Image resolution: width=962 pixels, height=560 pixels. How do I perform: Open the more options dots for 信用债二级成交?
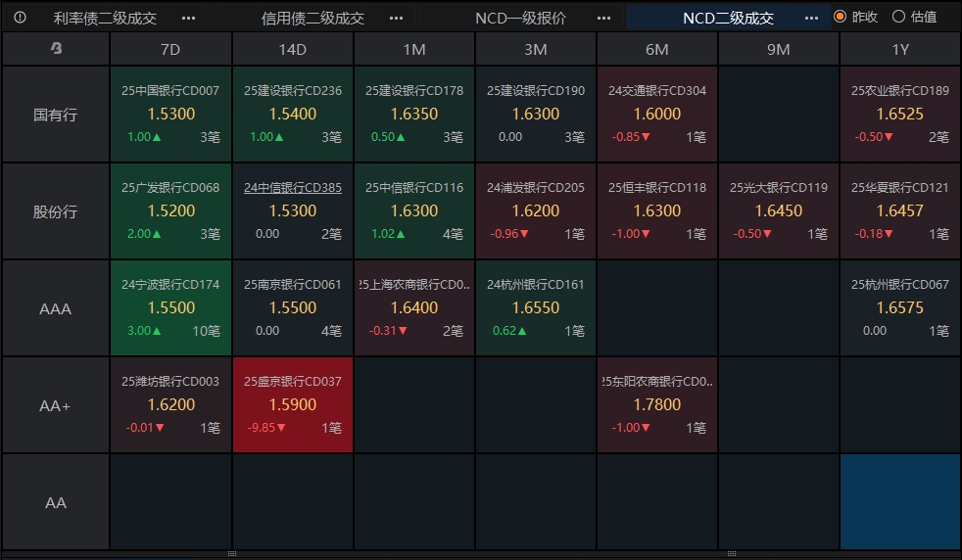click(x=397, y=18)
